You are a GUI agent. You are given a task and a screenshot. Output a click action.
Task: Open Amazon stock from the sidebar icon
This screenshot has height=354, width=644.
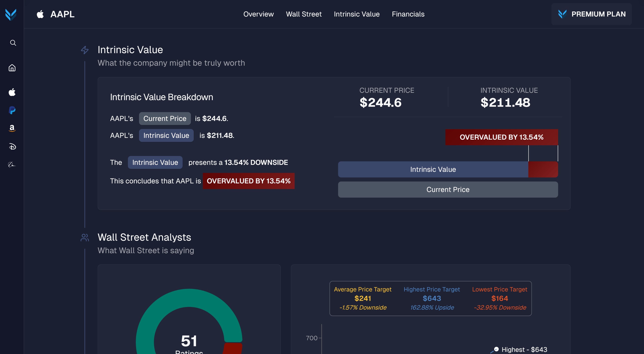(12, 128)
